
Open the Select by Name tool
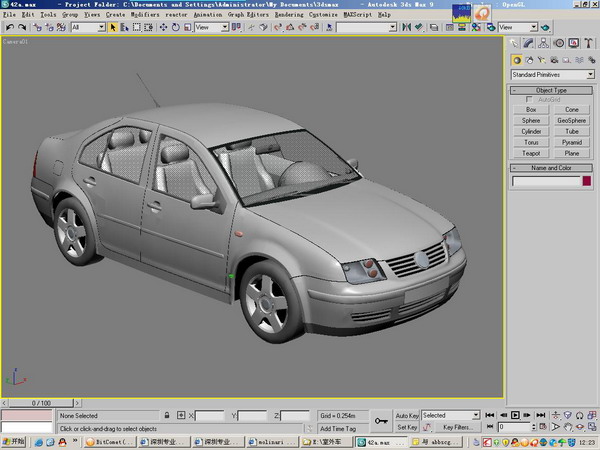point(124,27)
